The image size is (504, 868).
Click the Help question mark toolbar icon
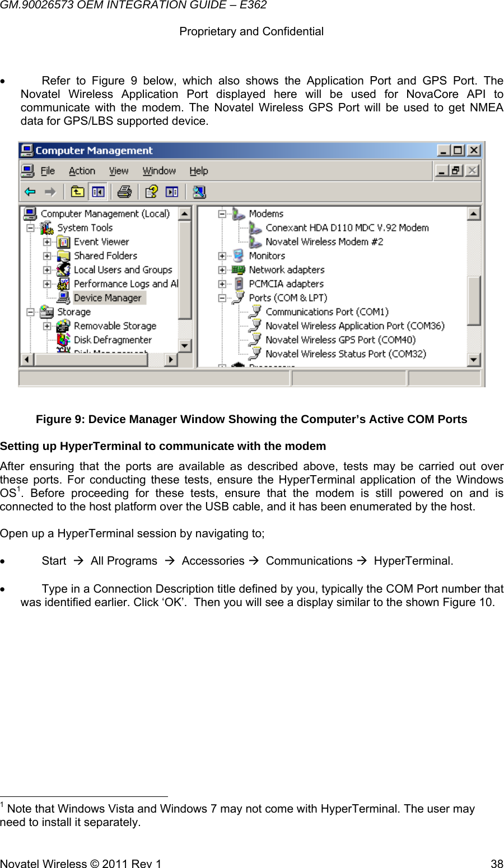pyautogui.click(x=151, y=192)
